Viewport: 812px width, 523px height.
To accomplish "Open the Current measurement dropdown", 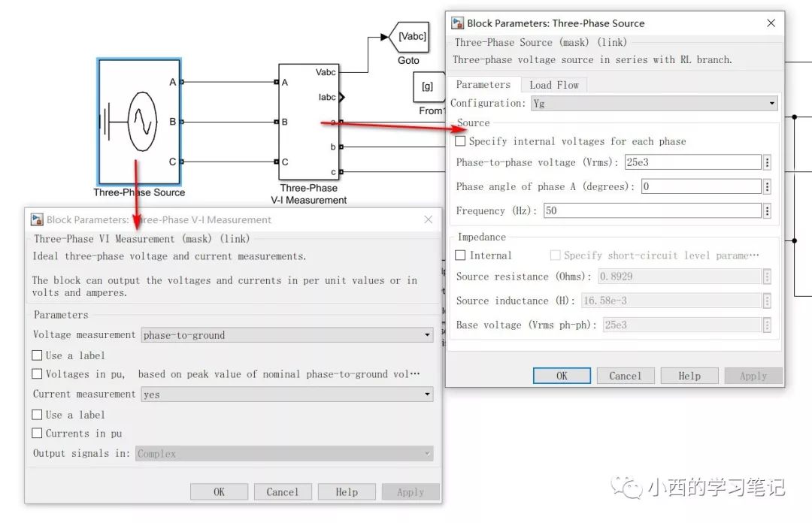I will [287, 394].
